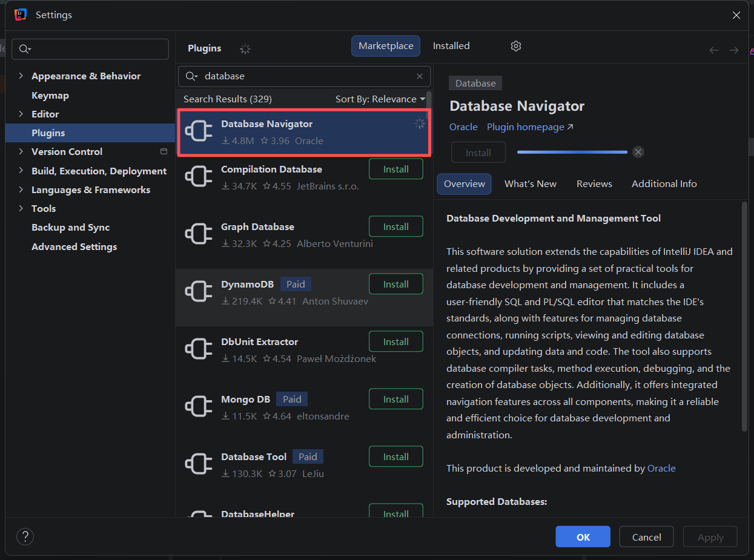Install the Compilation Database plugin
754x560 pixels.
click(x=396, y=170)
